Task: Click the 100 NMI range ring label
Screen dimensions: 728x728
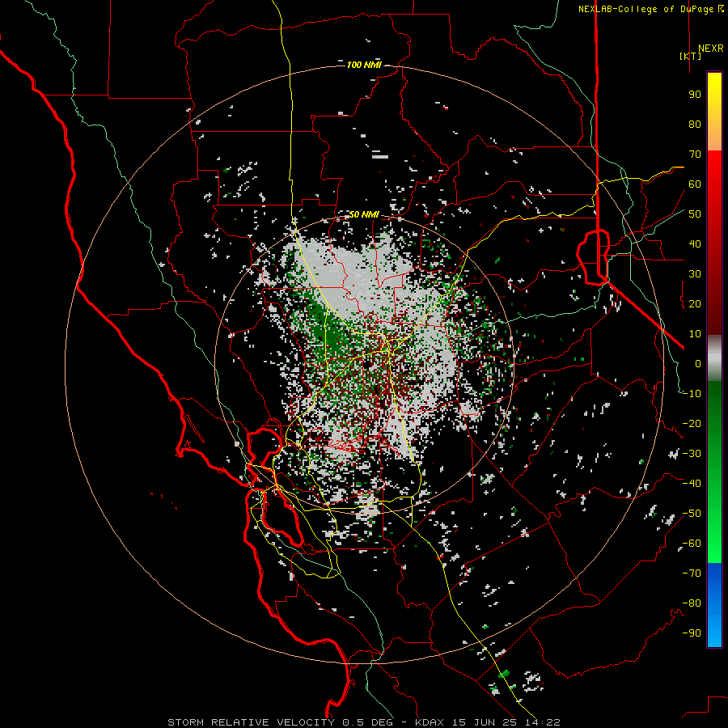Action: coord(364,65)
